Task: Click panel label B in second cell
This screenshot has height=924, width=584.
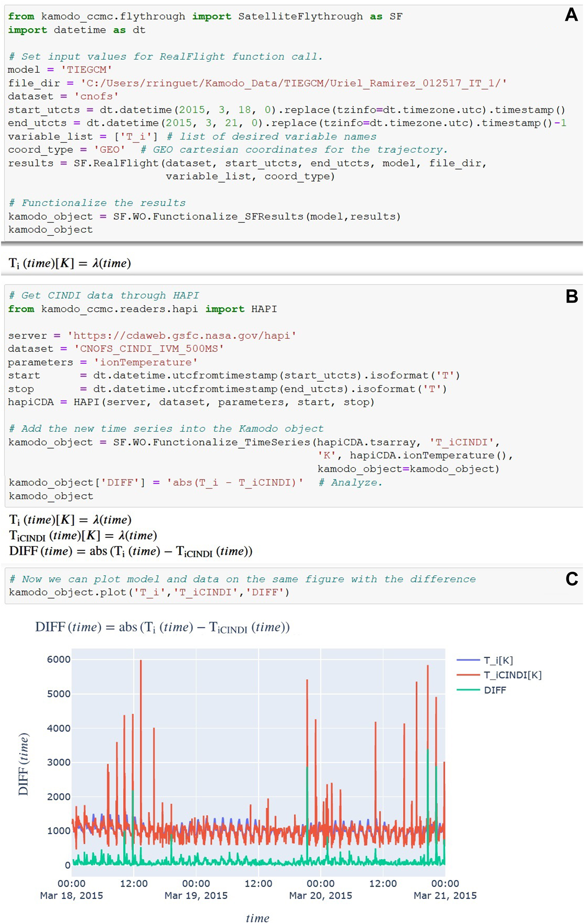Action: click(571, 297)
